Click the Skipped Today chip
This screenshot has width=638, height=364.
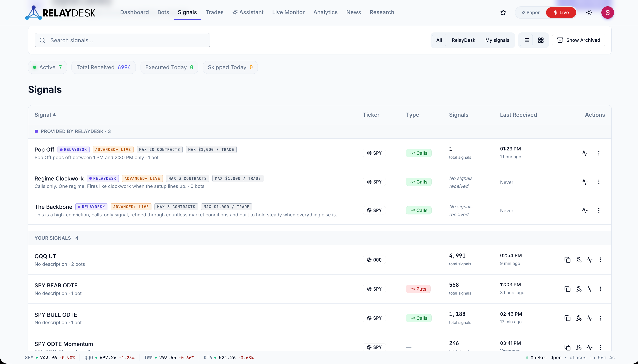(230, 67)
